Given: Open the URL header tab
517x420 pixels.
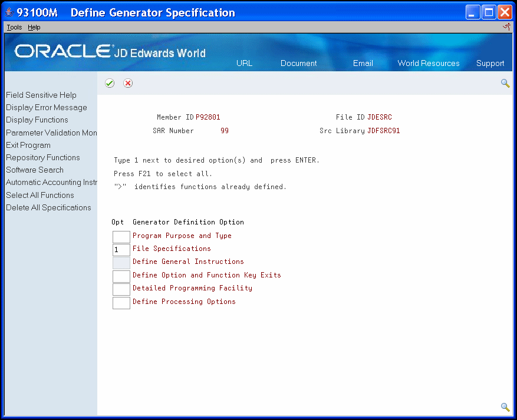Looking at the screenshot, I should pyautogui.click(x=244, y=63).
